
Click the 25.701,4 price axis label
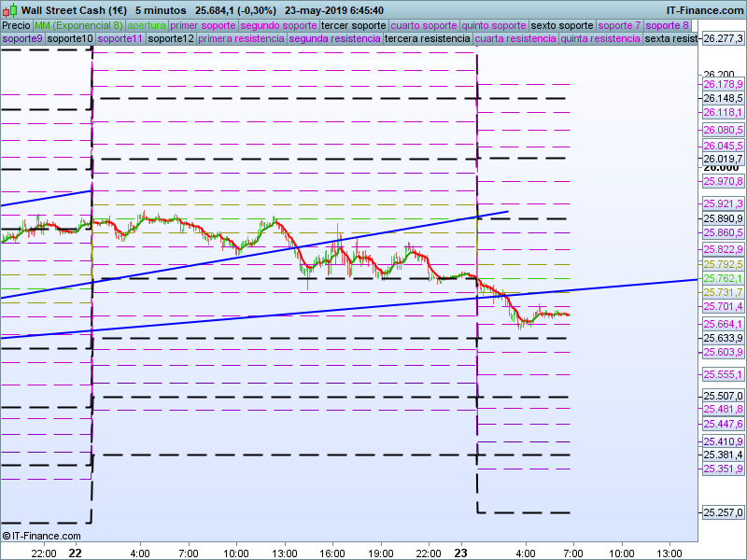click(x=723, y=306)
